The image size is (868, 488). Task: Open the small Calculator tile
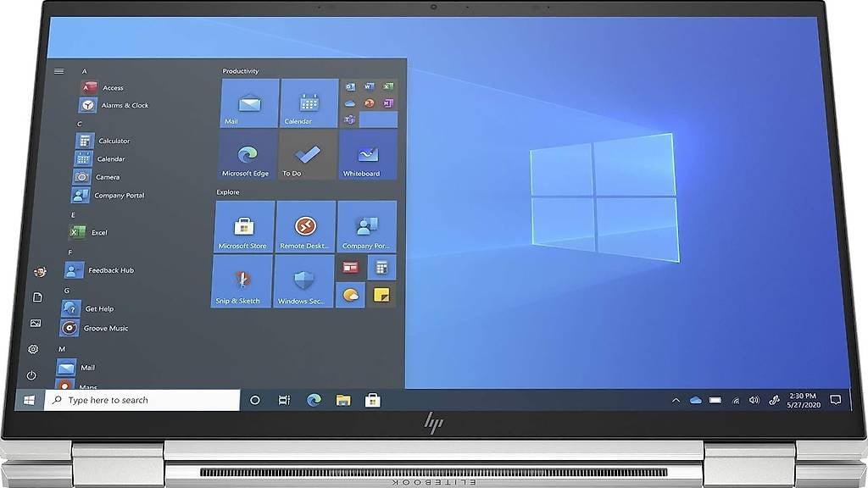[x=382, y=268]
